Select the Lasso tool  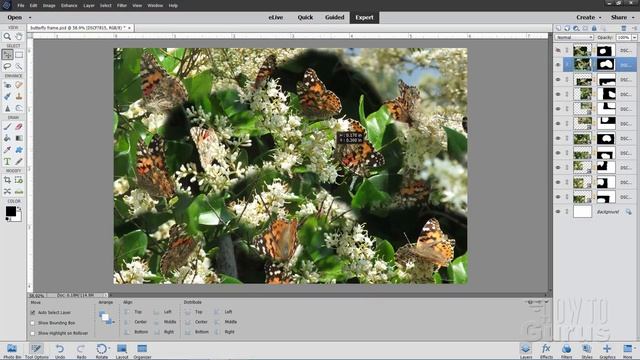(7, 66)
